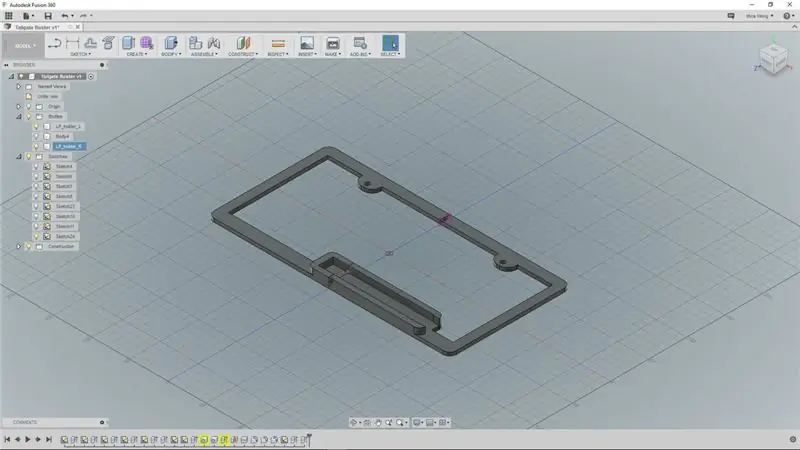Click the Create Sketch line tool icon
Viewport: 800px width, 450px height.
(x=55, y=43)
